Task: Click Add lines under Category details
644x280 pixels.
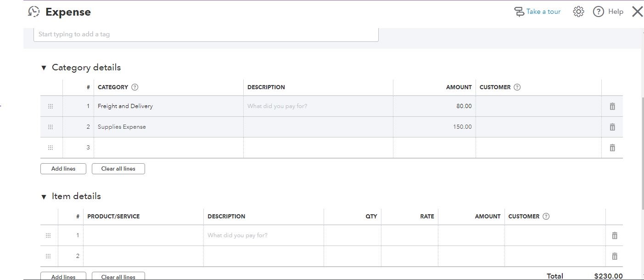Action: pos(63,169)
